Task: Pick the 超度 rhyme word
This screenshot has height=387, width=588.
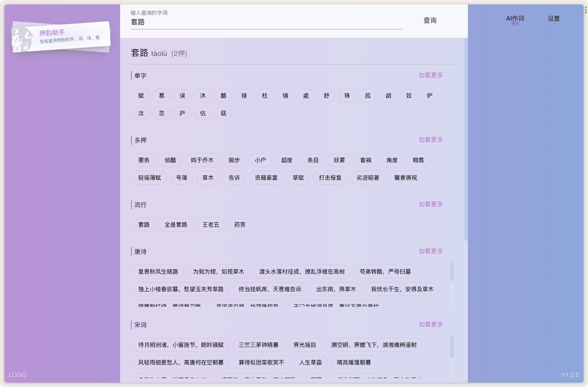Action: 287,160
